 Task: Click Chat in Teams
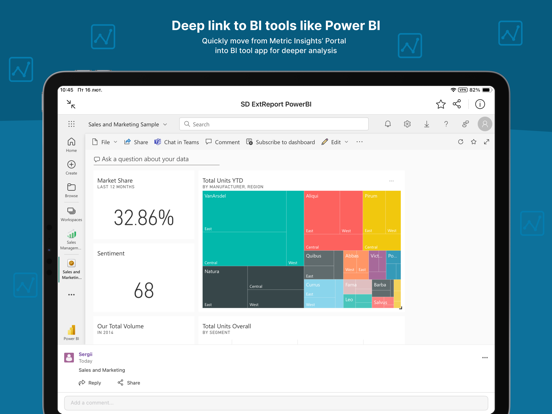point(177,142)
